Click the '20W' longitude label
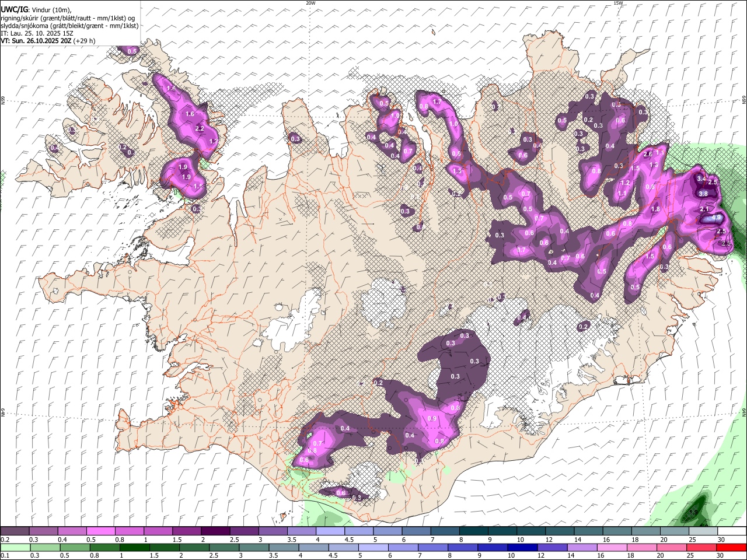The height and width of the screenshot is (560, 747). point(310,3)
